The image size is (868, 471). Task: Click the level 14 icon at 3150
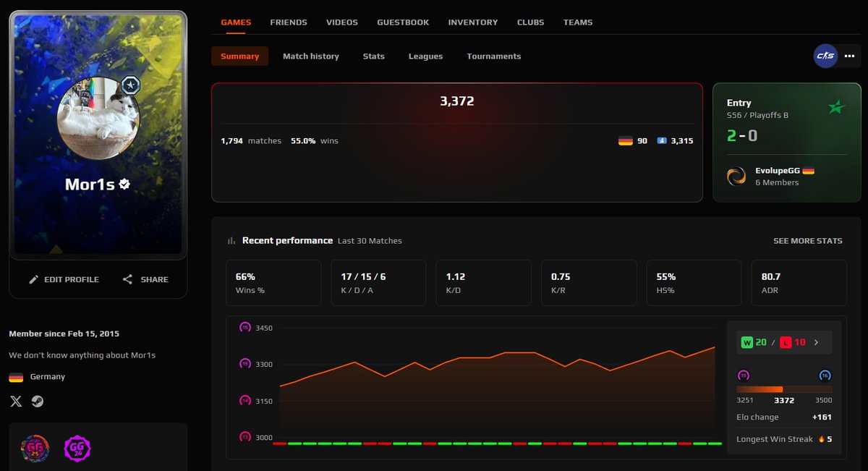click(244, 401)
